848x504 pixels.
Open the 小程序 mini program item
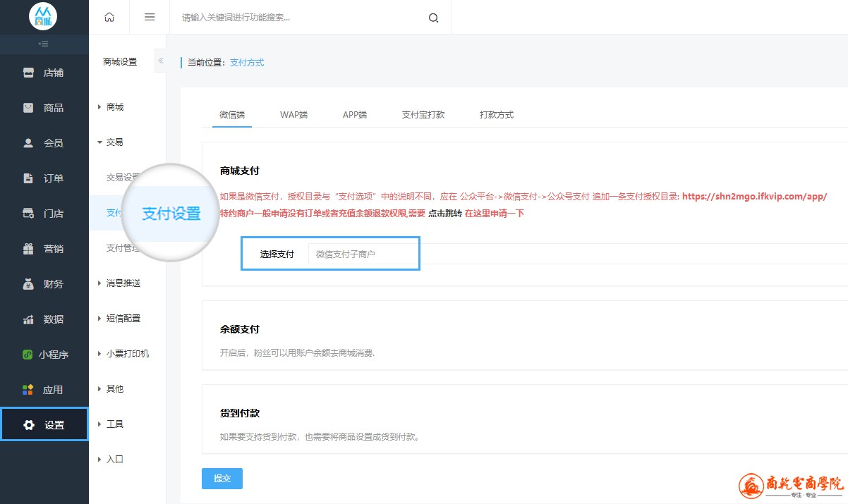(x=44, y=355)
